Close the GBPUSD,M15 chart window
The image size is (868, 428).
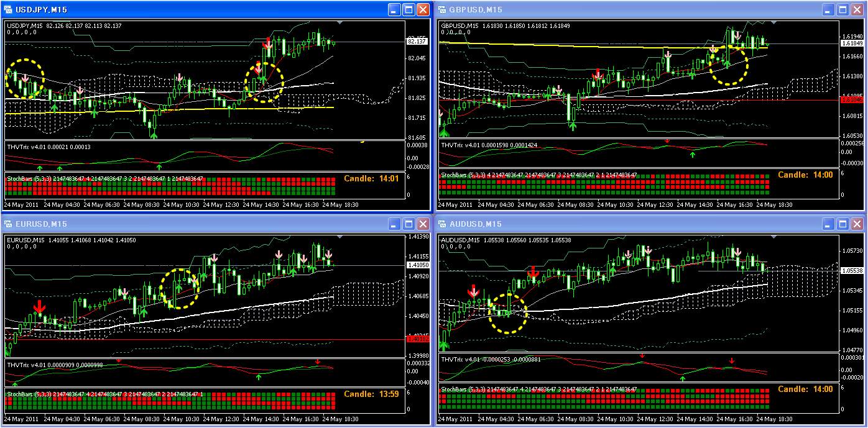point(857,9)
